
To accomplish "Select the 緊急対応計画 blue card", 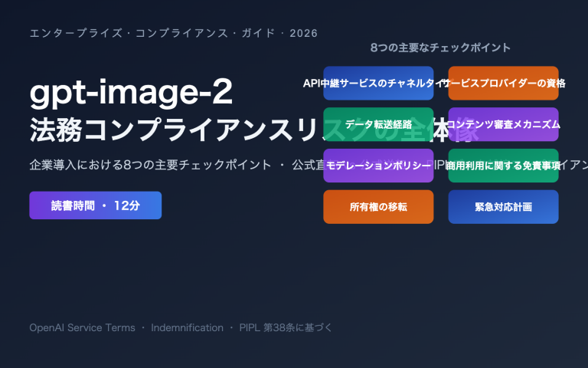I will tap(503, 207).
